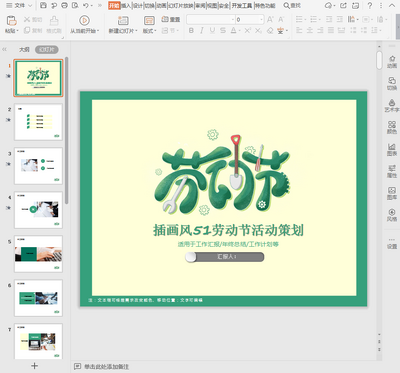Open the Properties (属性) side panel
Screen dimensions: 400x373
pos(392,172)
